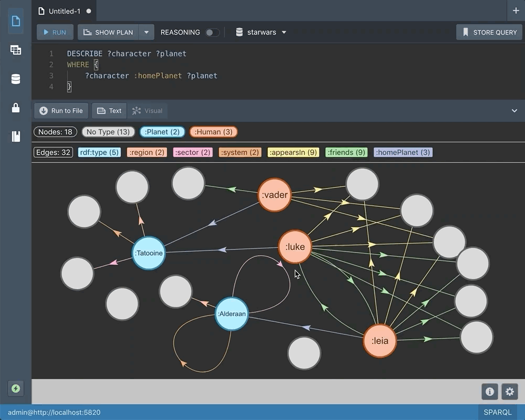
Task: Switch to Text results view
Action: 109,111
